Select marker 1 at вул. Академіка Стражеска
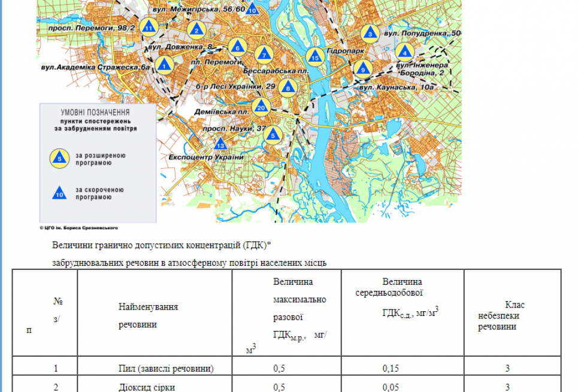 tap(164, 66)
